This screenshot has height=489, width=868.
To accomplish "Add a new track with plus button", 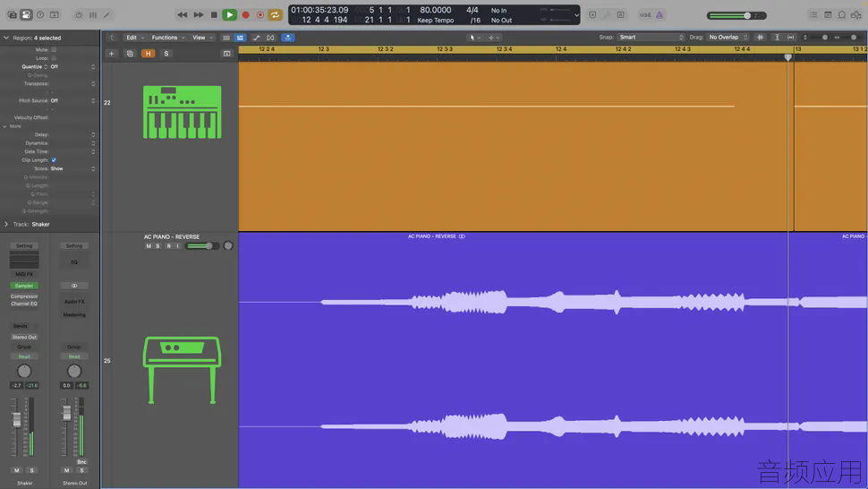I will (x=111, y=54).
